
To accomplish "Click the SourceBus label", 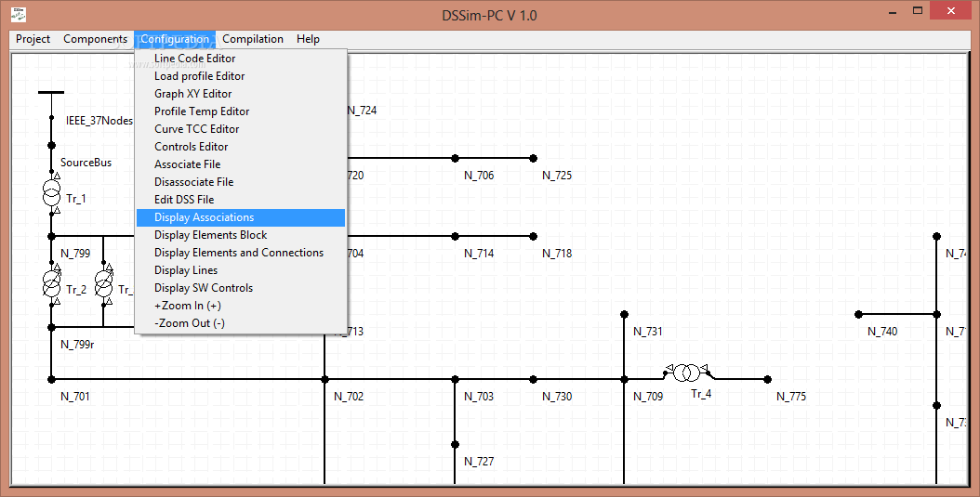I will click(86, 163).
